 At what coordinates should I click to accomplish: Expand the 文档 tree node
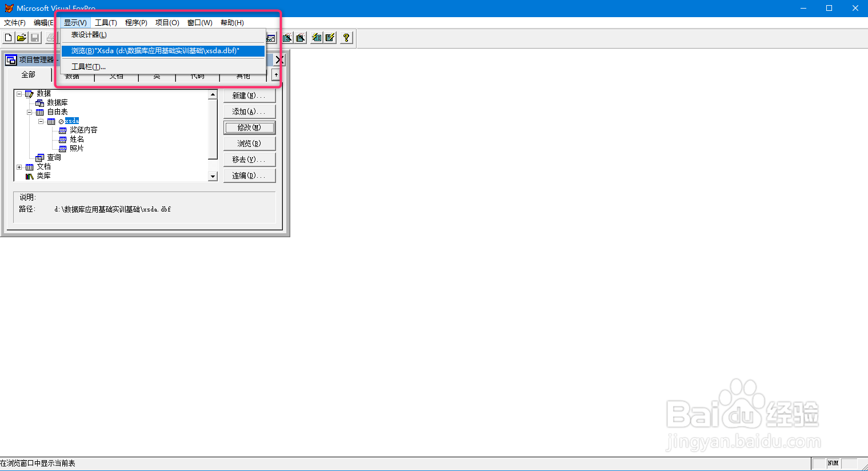(19, 167)
